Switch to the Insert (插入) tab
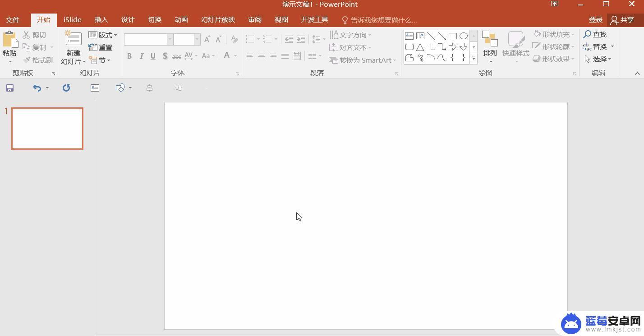Viewport: 644px width, 336px height. [101, 20]
